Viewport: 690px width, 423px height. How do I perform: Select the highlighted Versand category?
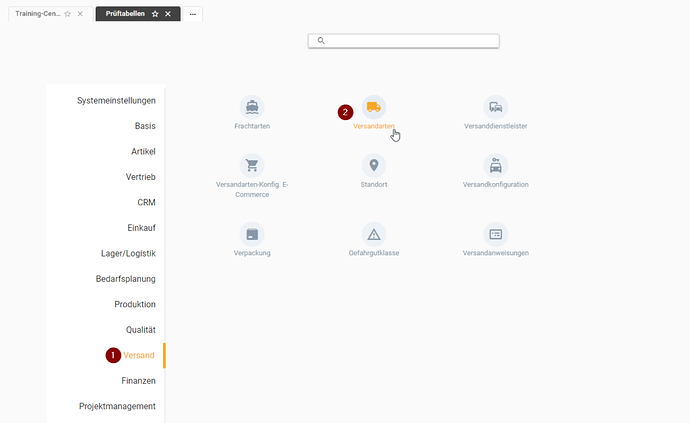139,355
